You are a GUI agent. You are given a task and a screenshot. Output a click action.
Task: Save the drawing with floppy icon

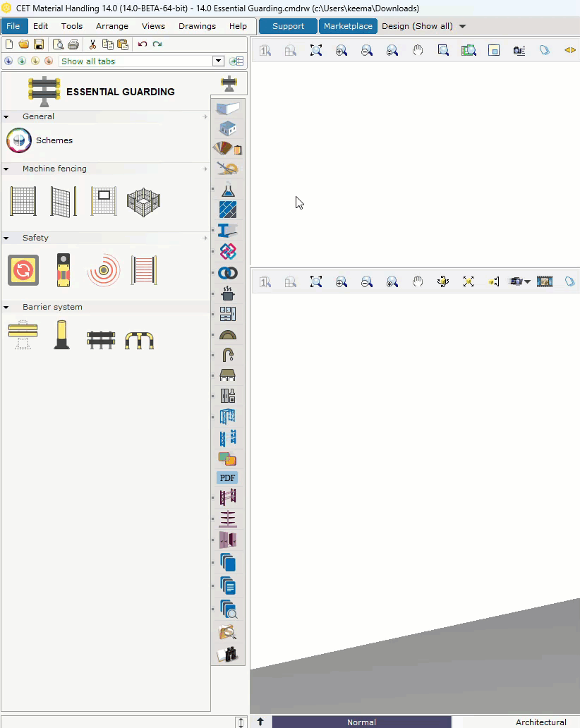click(39, 44)
